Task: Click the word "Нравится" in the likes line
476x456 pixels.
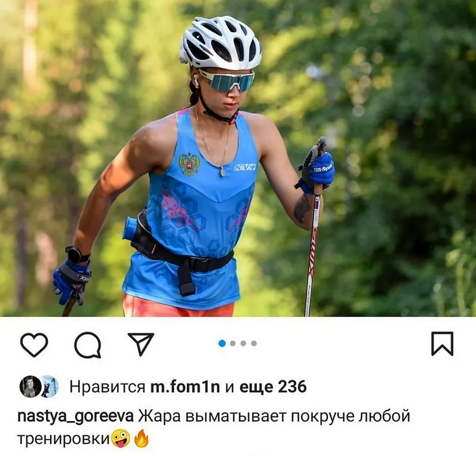Action: tap(108, 387)
